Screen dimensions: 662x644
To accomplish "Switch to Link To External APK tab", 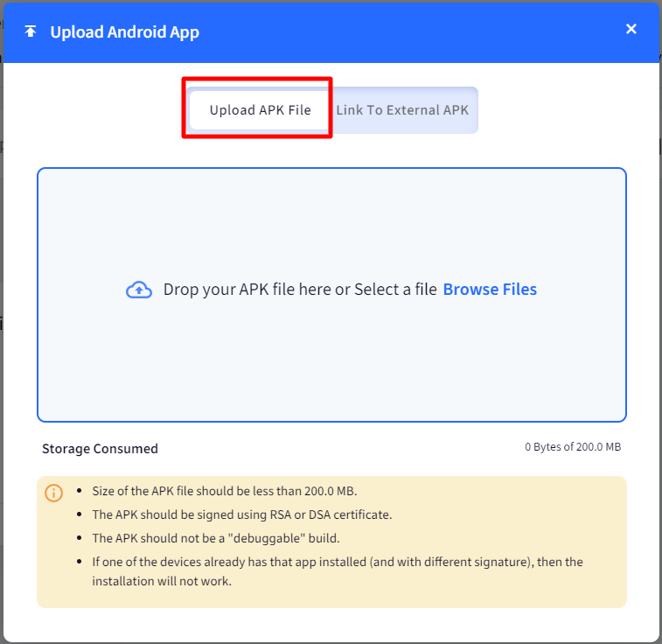I will [x=402, y=110].
